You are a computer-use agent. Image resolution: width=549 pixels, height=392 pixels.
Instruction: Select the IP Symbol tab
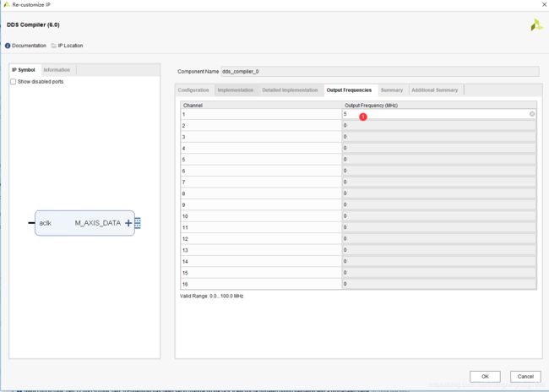click(x=24, y=70)
